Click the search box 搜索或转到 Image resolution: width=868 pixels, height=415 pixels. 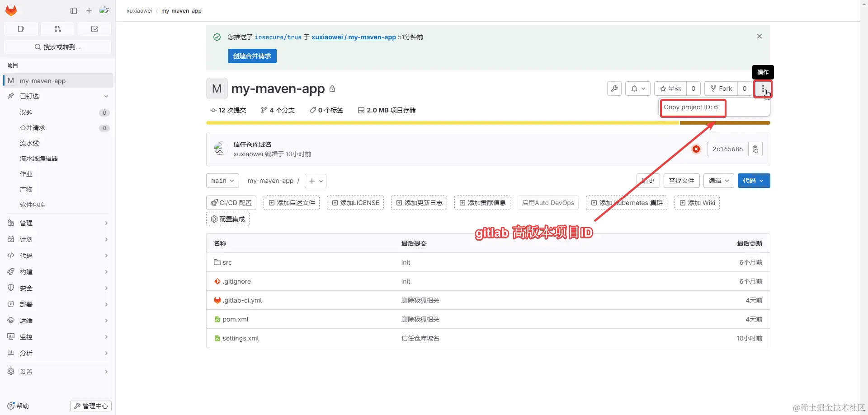point(57,47)
